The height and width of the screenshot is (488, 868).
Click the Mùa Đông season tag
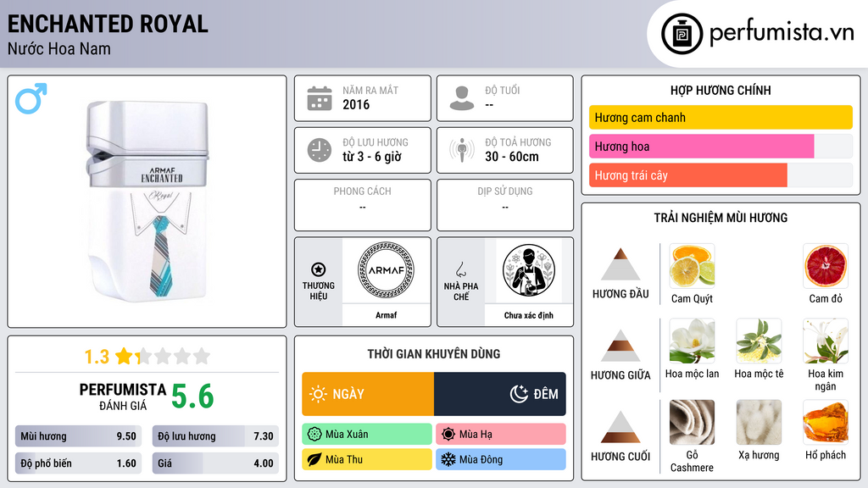point(501,459)
